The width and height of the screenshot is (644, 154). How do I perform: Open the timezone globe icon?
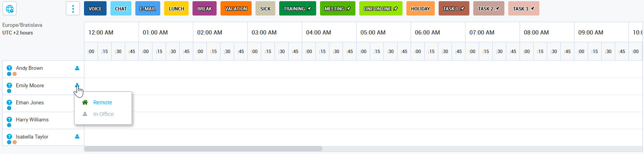tap(9, 9)
